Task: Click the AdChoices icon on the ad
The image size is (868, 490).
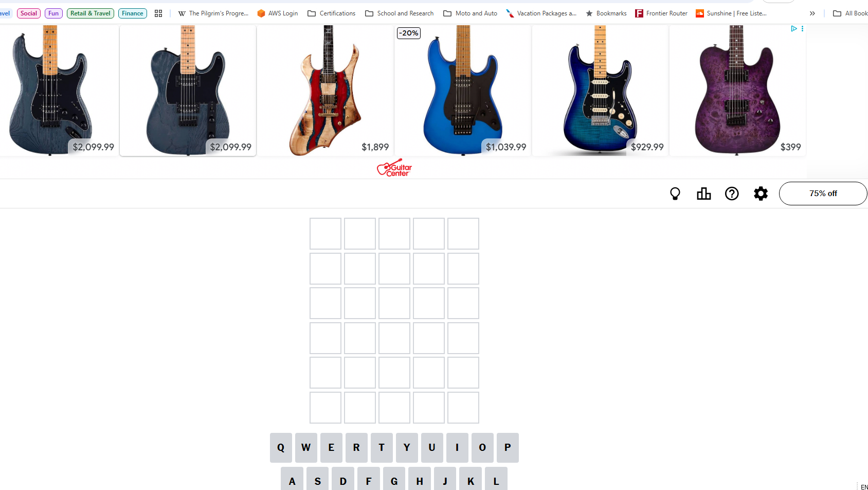Action: 794,29
